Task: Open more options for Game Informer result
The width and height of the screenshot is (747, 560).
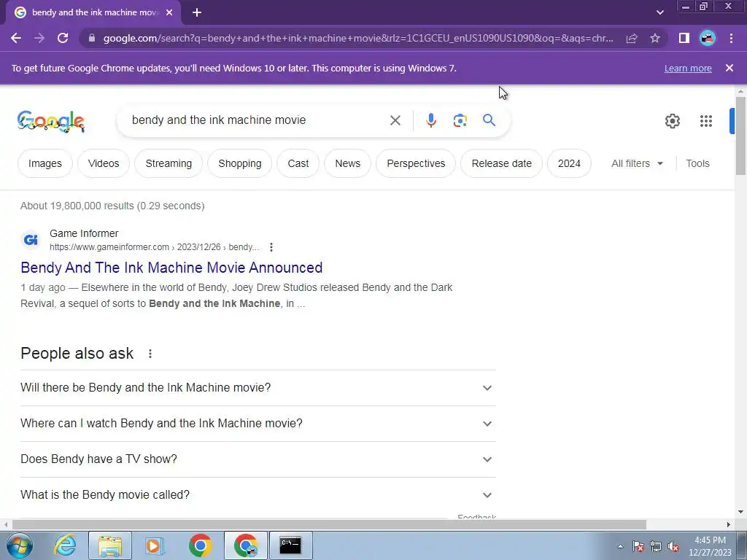Action: click(x=271, y=247)
